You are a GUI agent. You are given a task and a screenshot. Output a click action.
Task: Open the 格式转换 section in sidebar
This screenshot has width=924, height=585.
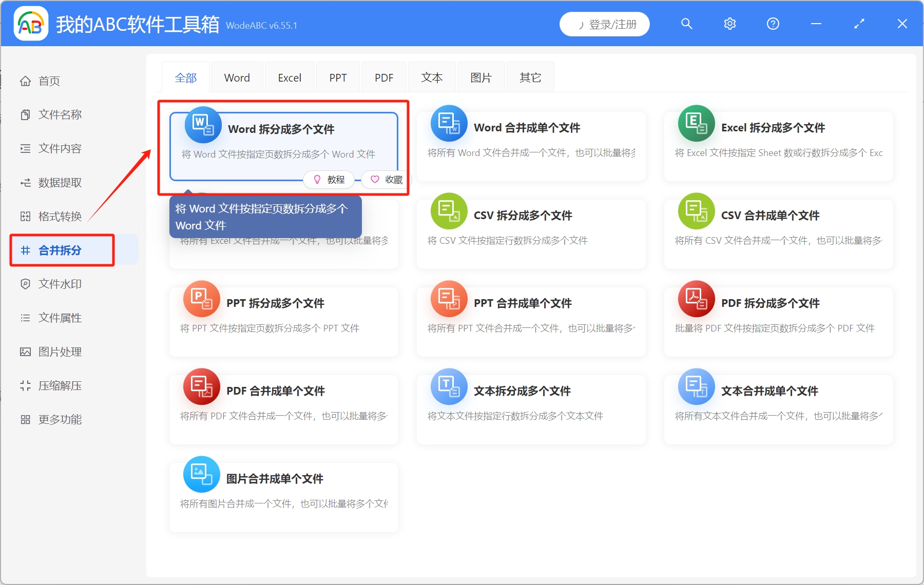click(x=59, y=216)
